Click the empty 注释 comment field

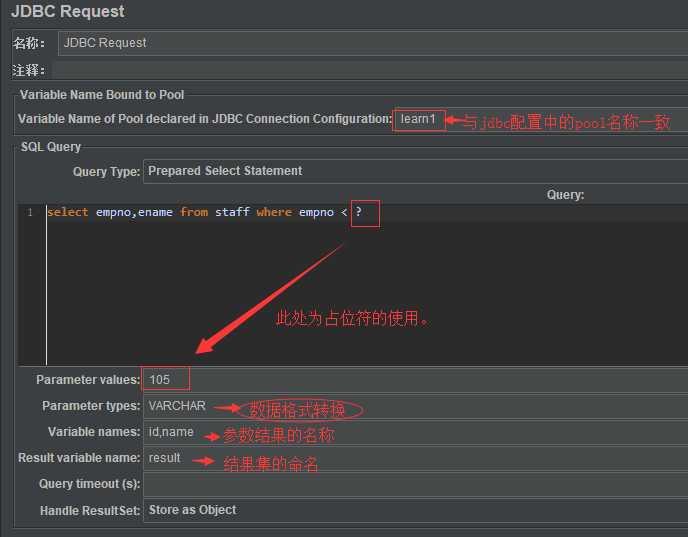click(x=370, y=70)
